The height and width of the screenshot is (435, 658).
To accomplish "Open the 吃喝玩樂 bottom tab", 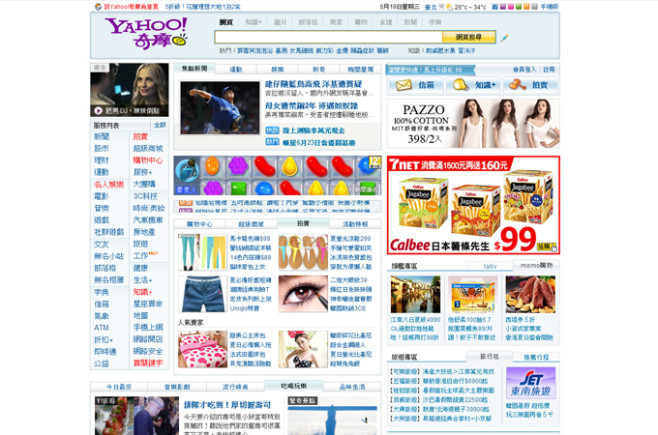I will 294,386.
